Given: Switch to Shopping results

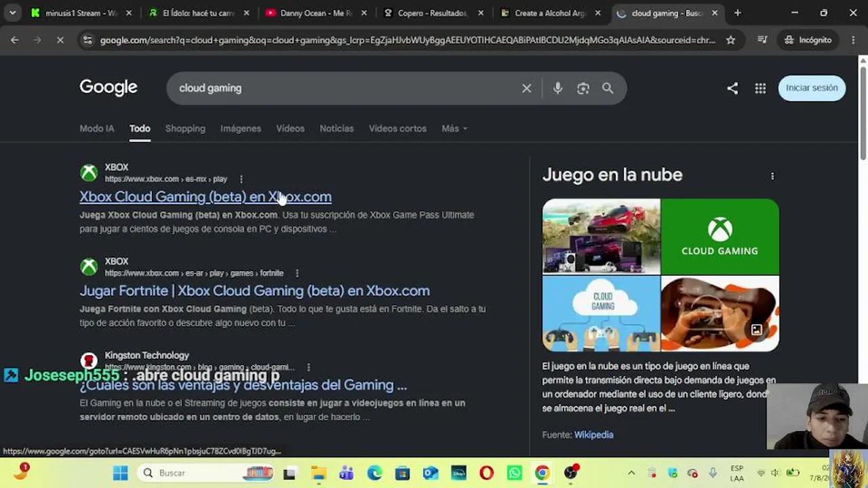Looking at the screenshot, I should (185, 129).
